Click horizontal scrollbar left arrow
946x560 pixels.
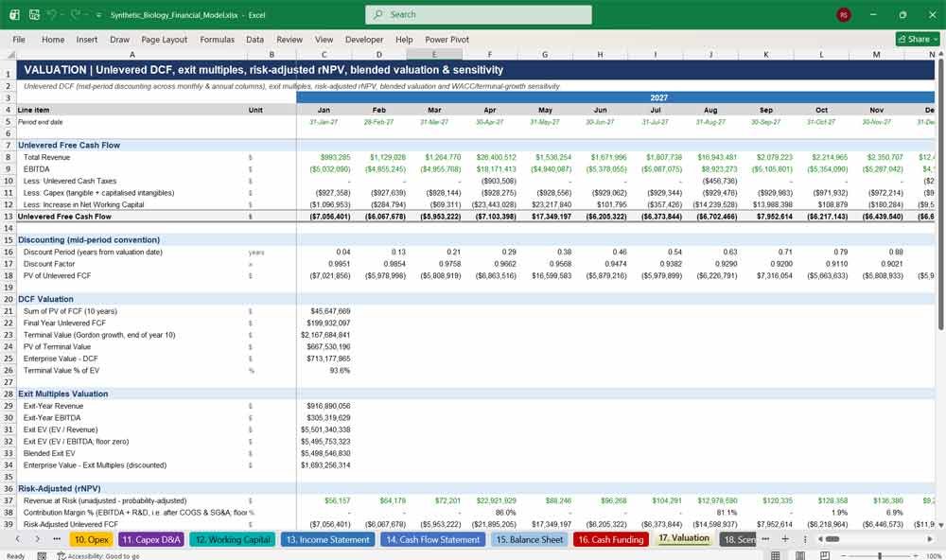820,539
